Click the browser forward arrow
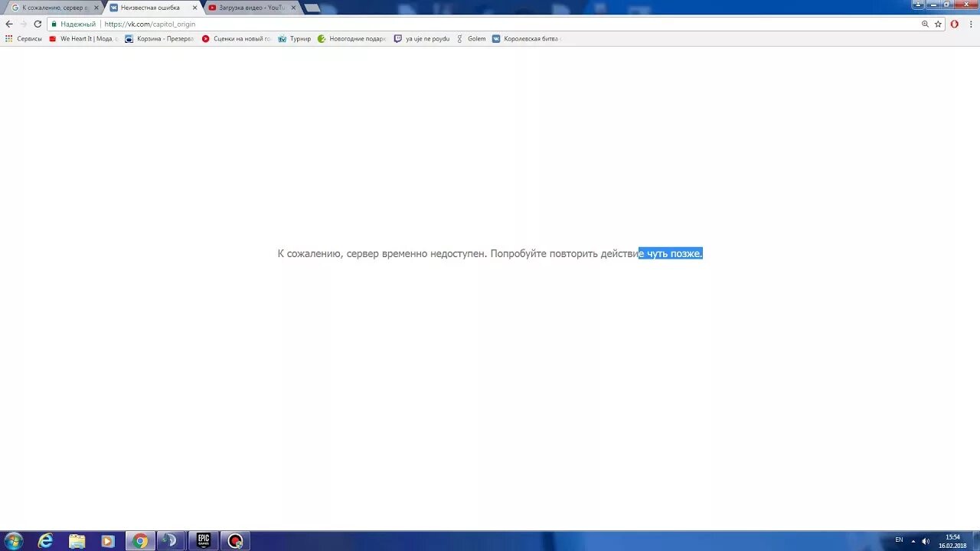 point(23,24)
